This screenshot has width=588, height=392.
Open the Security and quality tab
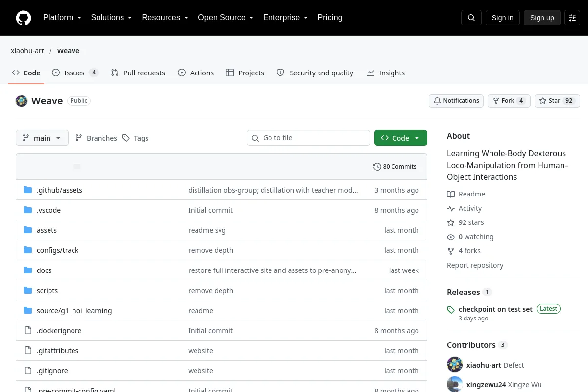point(315,73)
